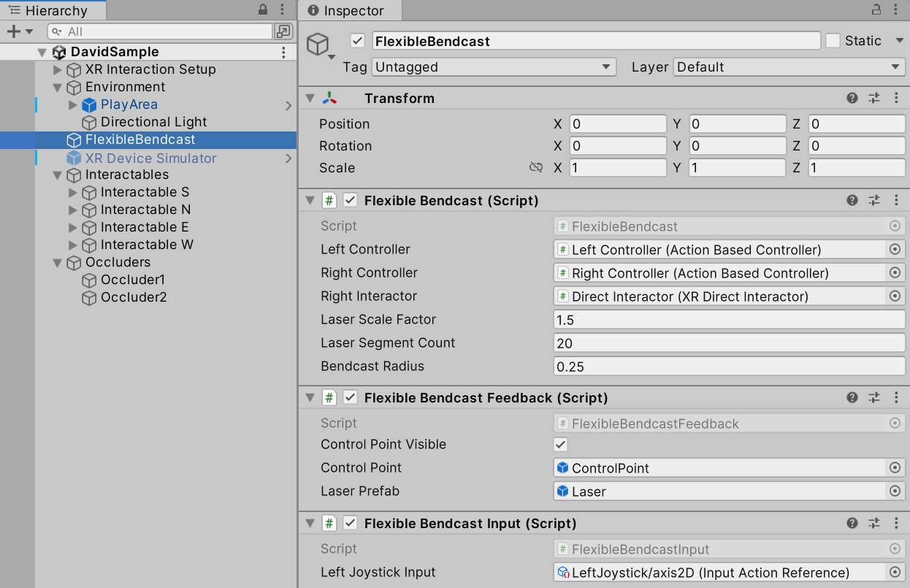The height and width of the screenshot is (588, 910).
Task: Select XR Device Simulator in Hierarchy
Action: [x=150, y=159]
